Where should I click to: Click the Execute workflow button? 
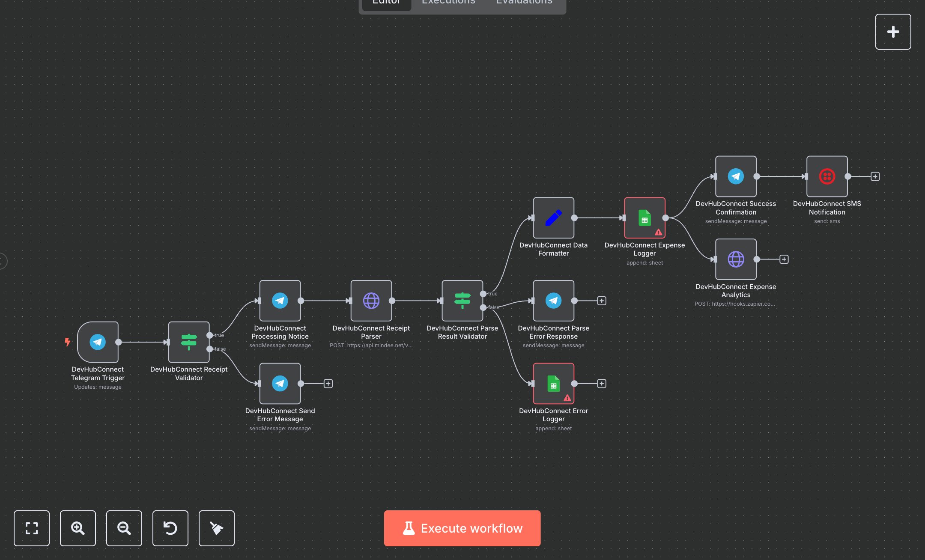pyautogui.click(x=462, y=528)
